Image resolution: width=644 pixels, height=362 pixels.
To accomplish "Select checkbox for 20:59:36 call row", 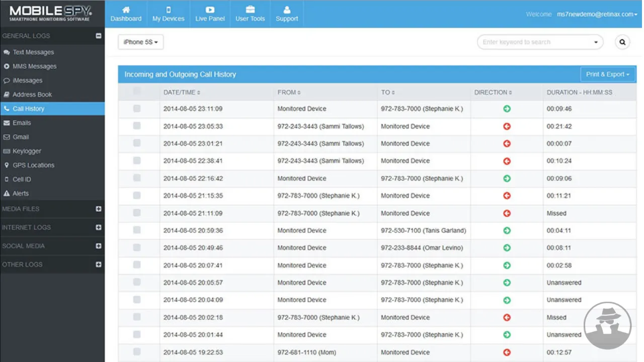I will (x=137, y=230).
